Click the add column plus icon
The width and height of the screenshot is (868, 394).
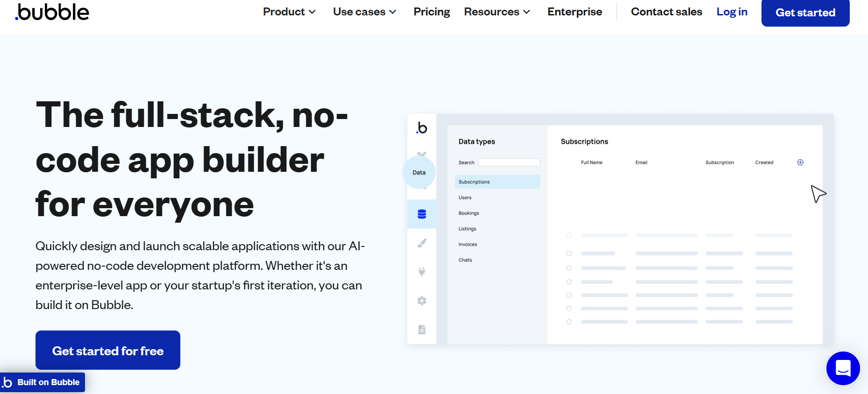[x=800, y=162]
